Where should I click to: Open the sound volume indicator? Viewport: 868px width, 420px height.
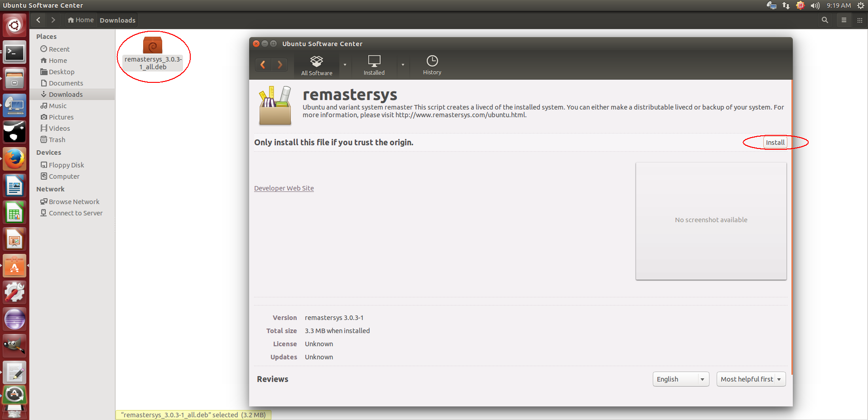pyautogui.click(x=815, y=5)
